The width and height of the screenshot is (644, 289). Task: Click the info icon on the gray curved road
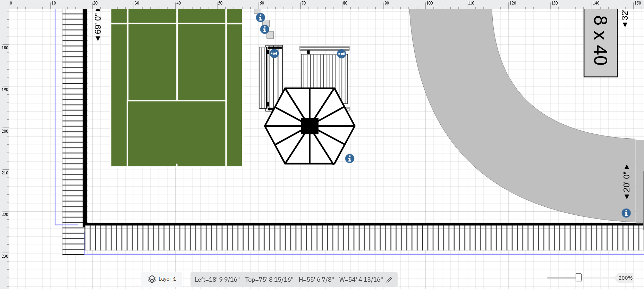tap(626, 213)
